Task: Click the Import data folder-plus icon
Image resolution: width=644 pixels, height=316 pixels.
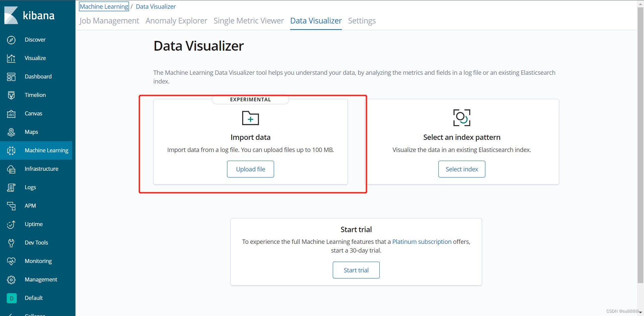Action: click(x=251, y=118)
